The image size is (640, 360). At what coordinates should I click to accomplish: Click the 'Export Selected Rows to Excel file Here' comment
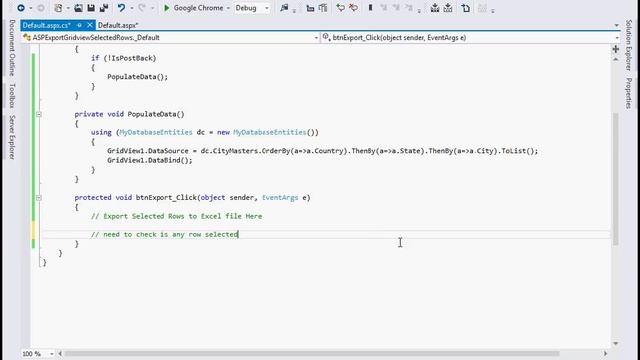[176, 216]
